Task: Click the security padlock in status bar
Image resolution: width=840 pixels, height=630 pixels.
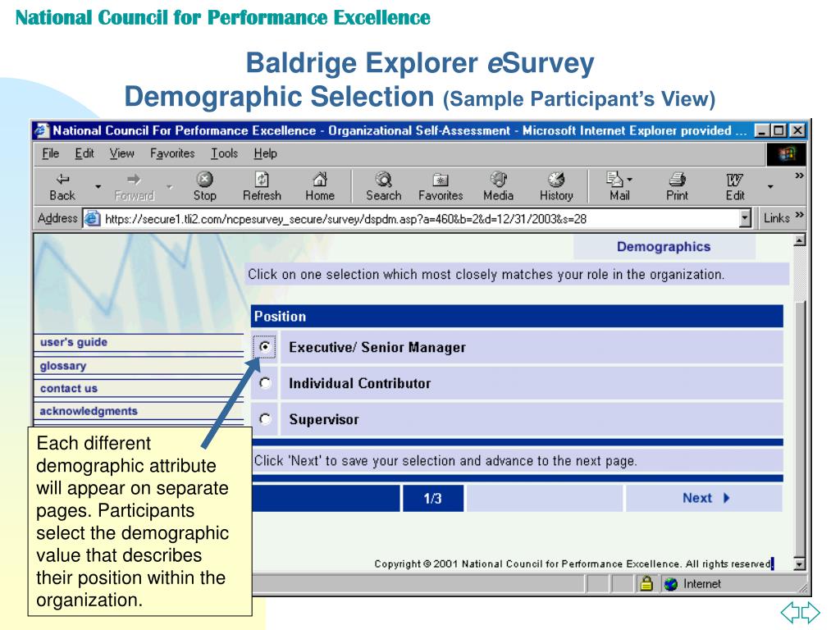Action: 646,583
